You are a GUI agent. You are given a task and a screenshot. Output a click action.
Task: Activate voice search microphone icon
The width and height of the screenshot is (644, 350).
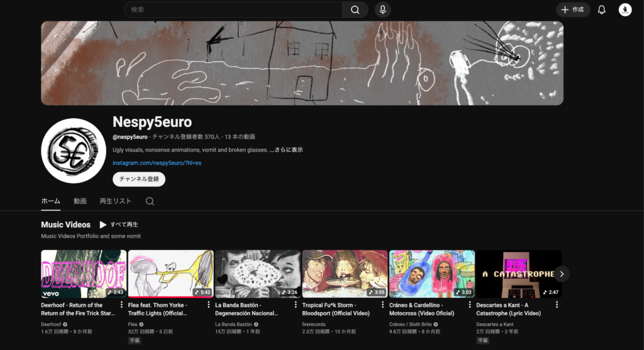tap(382, 9)
